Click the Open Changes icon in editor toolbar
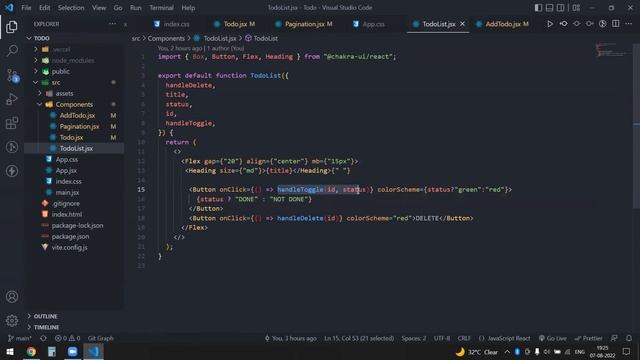Image resolution: width=640 pixels, height=360 pixels. coord(602,24)
